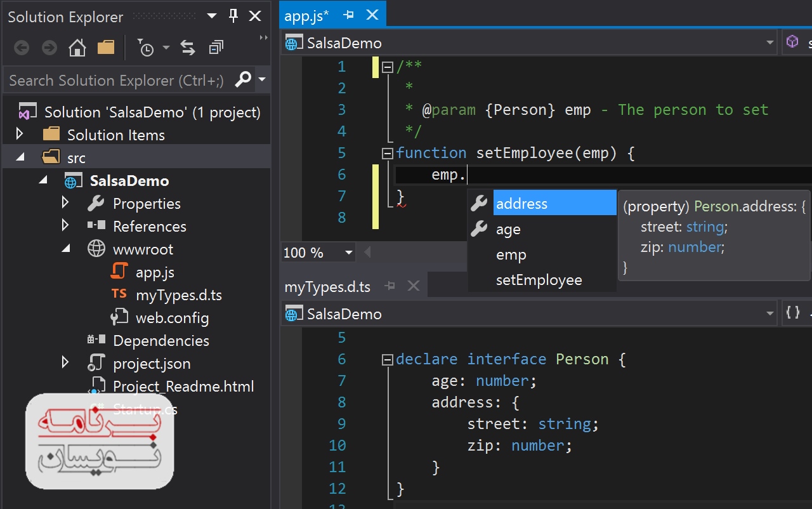Expand the Solution Items folder
812x509 pixels.
click(x=19, y=135)
